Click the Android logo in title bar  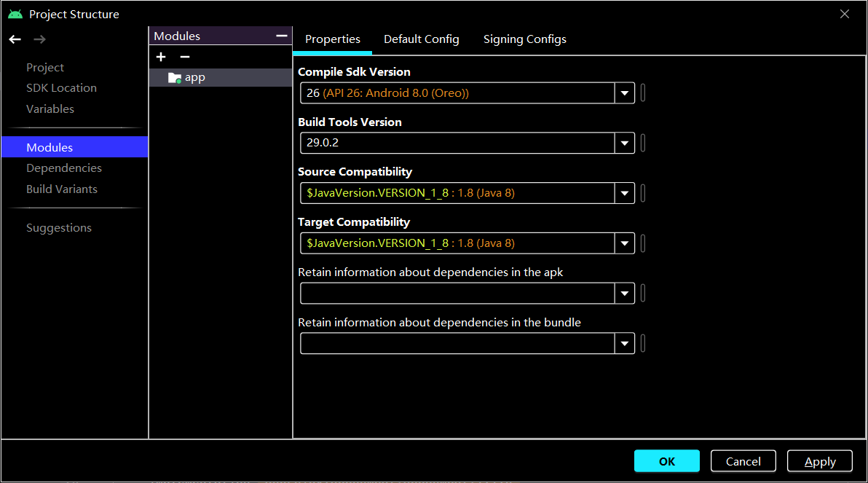click(x=15, y=15)
